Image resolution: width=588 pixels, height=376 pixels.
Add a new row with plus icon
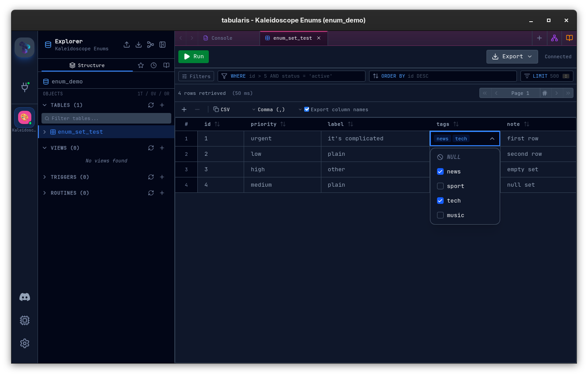point(184,109)
